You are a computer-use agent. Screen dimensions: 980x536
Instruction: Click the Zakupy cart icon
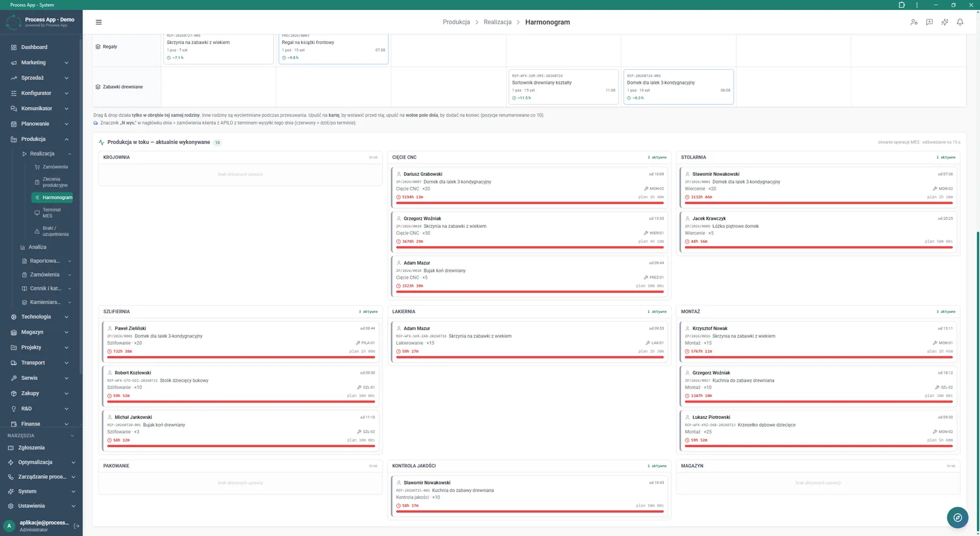pos(13,393)
